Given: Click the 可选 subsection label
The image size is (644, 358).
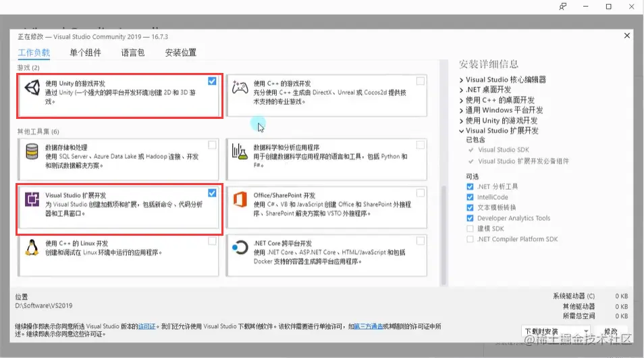Looking at the screenshot, I should point(473,176).
